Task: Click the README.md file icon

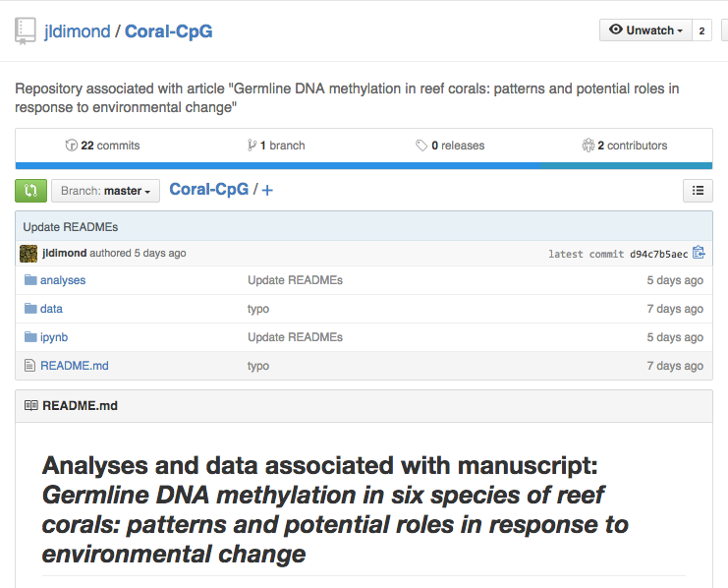Action: coord(29,366)
